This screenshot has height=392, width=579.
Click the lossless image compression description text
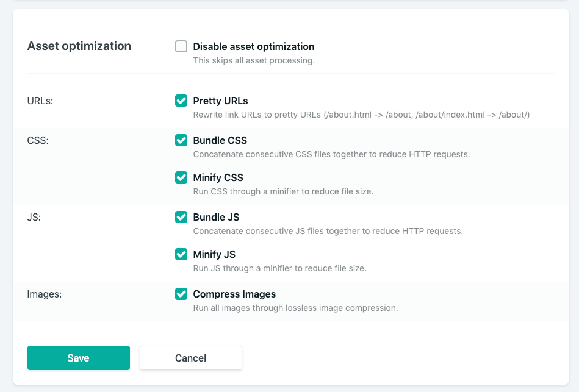pyautogui.click(x=295, y=308)
